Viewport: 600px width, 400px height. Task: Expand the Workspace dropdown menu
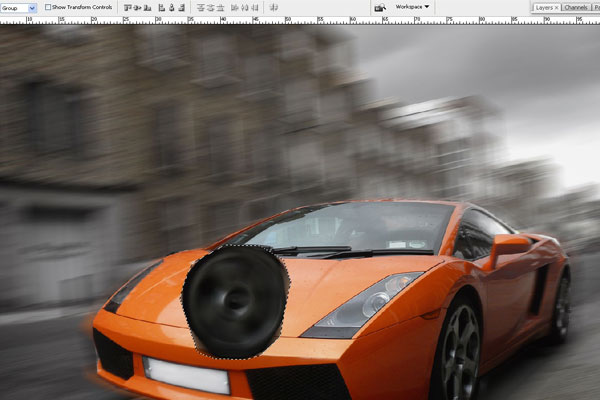tap(412, 7)
